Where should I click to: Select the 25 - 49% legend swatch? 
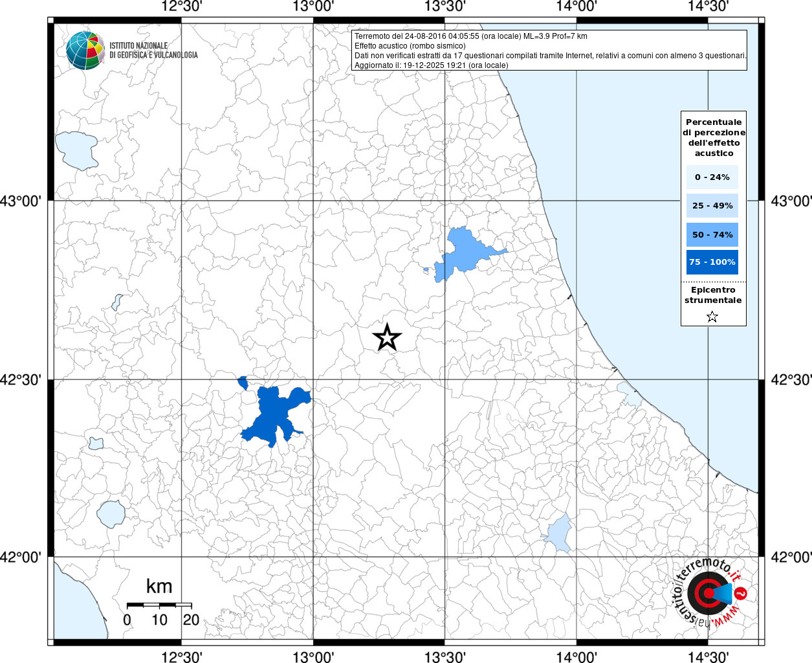pyautogui.click(x=712, y=205)
